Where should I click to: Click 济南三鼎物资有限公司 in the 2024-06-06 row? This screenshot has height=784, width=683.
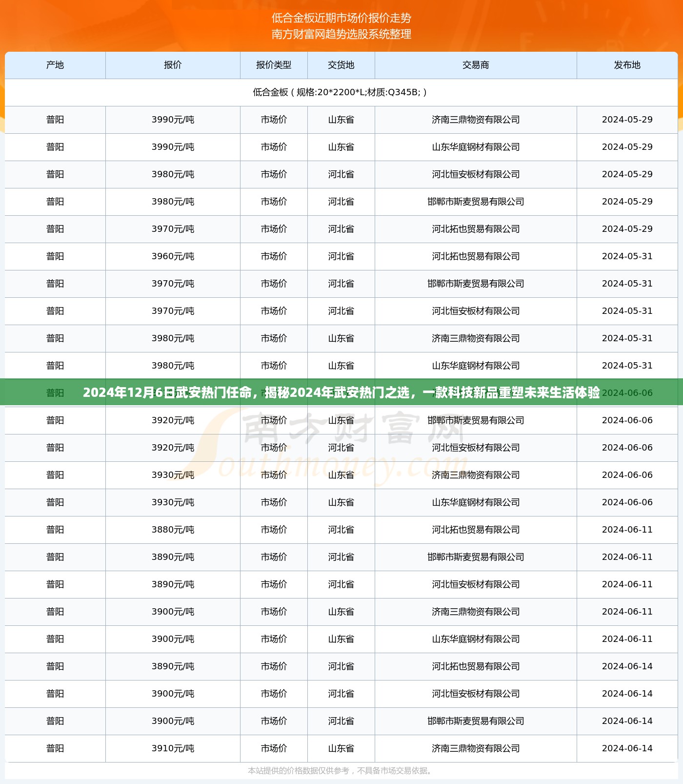pyautogui.click(x=476, y=475)
